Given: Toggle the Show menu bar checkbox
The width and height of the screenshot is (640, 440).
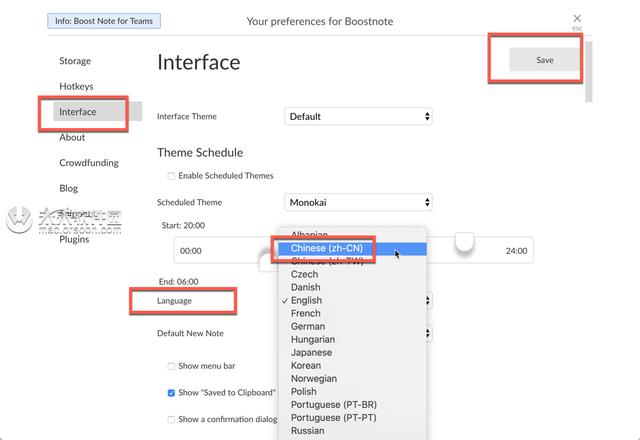Looking at the screenshot, I should [x=171, y=366].
